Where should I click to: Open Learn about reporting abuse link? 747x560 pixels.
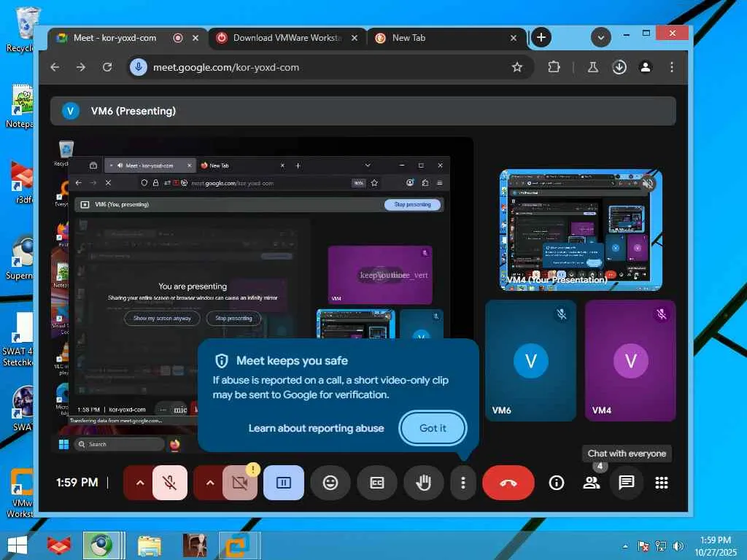tap(317, 428)
